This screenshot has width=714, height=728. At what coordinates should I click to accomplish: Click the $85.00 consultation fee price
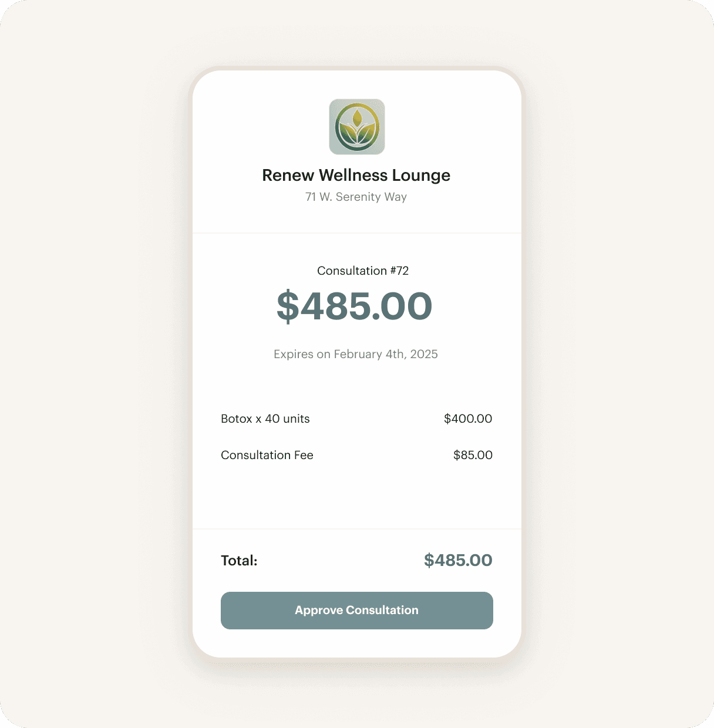coord(473,455)
